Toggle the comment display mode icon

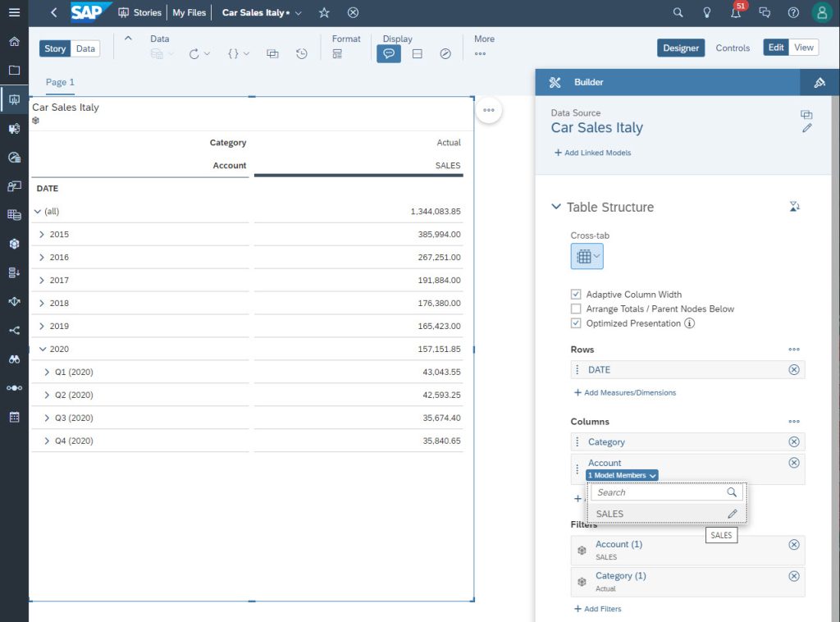click(x=389, y=53)
